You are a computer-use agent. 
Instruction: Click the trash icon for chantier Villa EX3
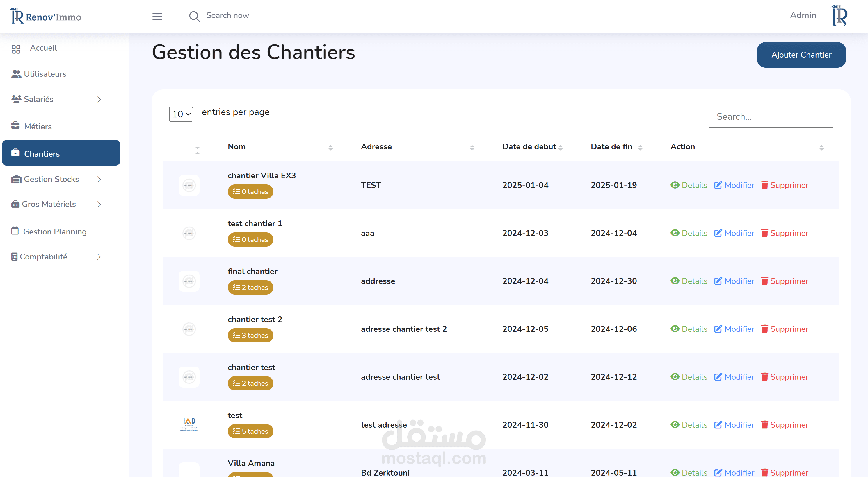pos(764,185)
